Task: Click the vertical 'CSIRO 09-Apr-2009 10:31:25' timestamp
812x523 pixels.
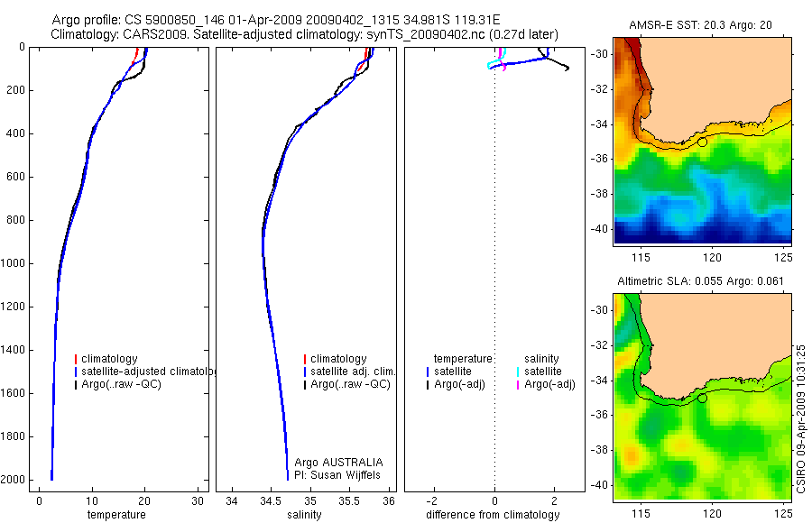Action: click(x=801, y=418)
